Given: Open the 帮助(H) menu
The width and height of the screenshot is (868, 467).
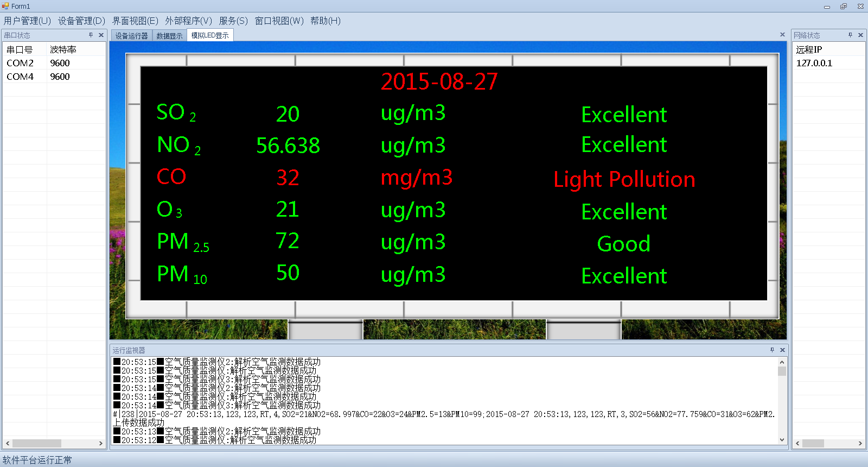Looking at the screenshot, I should (x=325, y=21).
